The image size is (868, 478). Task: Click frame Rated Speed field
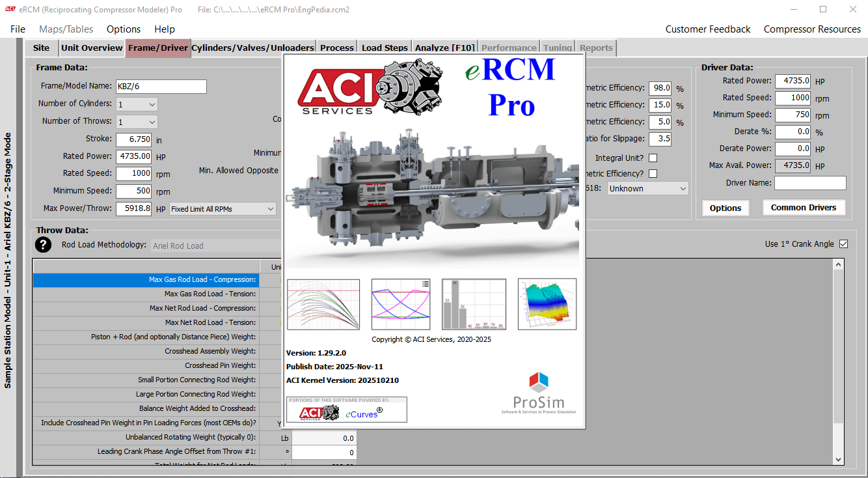tap(133, 173)
